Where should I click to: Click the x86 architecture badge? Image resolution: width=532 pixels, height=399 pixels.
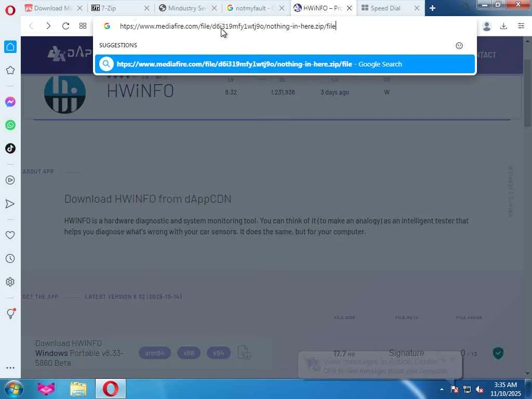pos(189,353)
